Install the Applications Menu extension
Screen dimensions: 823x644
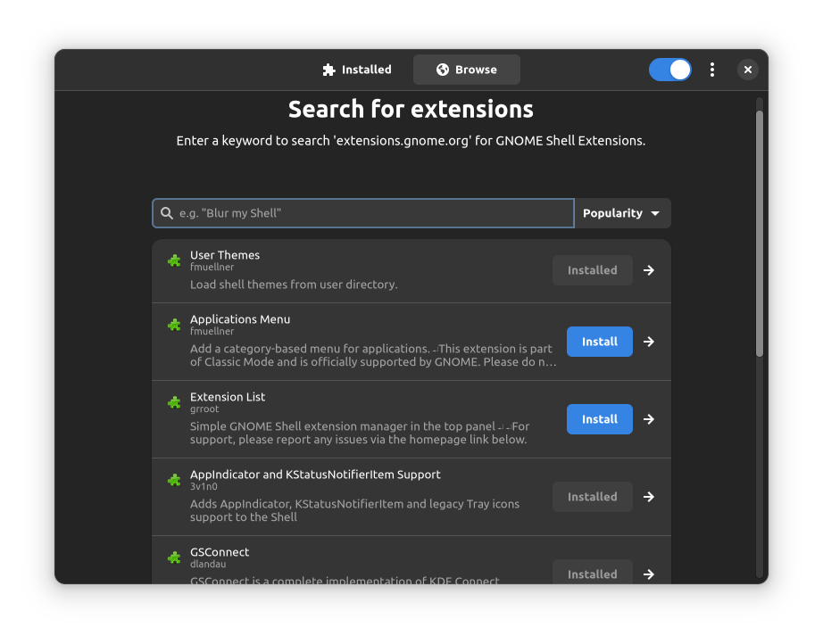coord(599,342)
